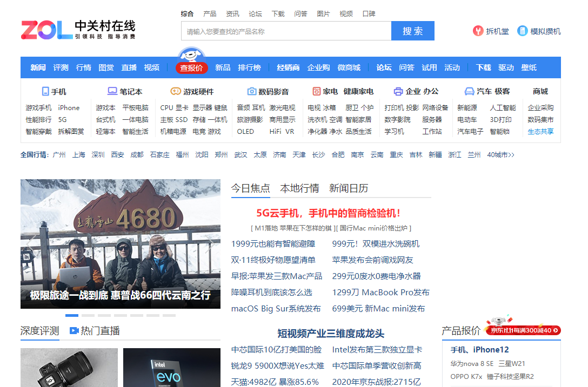The image size is (588, 387).
Task: Select 广州 in 全国行情 cities
Action: pyautogui.click(x=59, y=155)
